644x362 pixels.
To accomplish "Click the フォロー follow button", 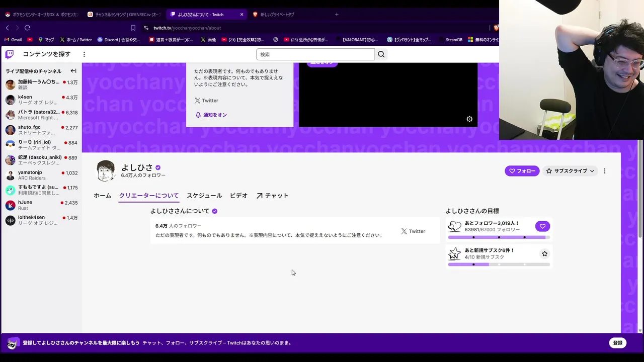I will (522, 171).
